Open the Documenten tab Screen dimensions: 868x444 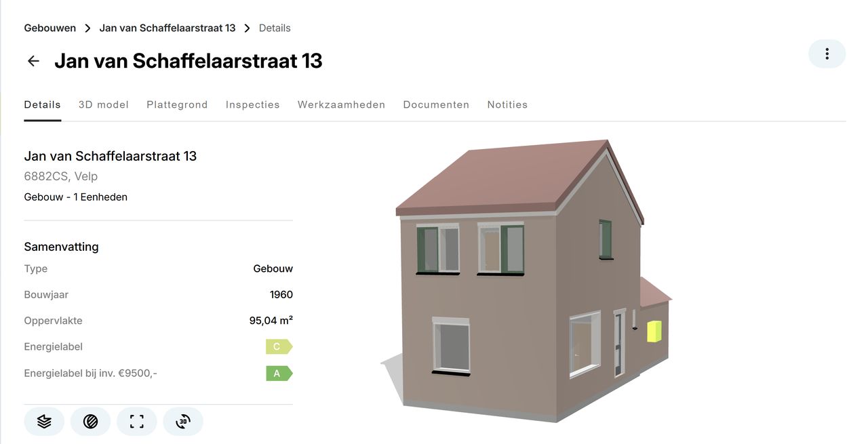click(x=436, y=104)
